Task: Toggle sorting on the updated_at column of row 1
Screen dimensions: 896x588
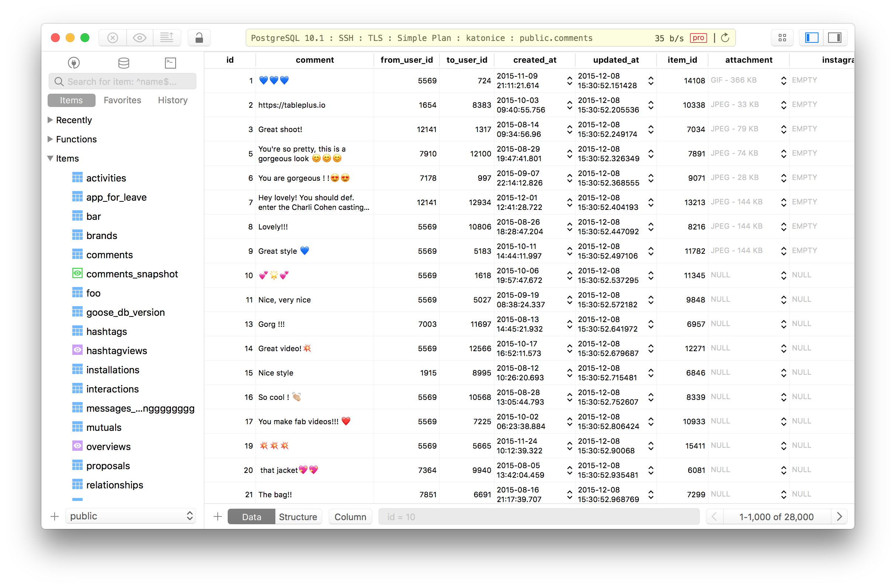Action: pos(651,80)
